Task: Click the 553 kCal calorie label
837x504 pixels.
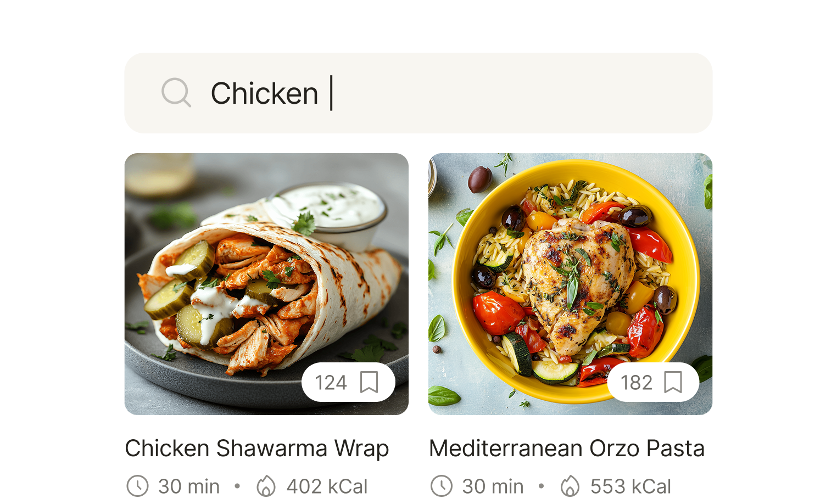Action: click(630, 486)
